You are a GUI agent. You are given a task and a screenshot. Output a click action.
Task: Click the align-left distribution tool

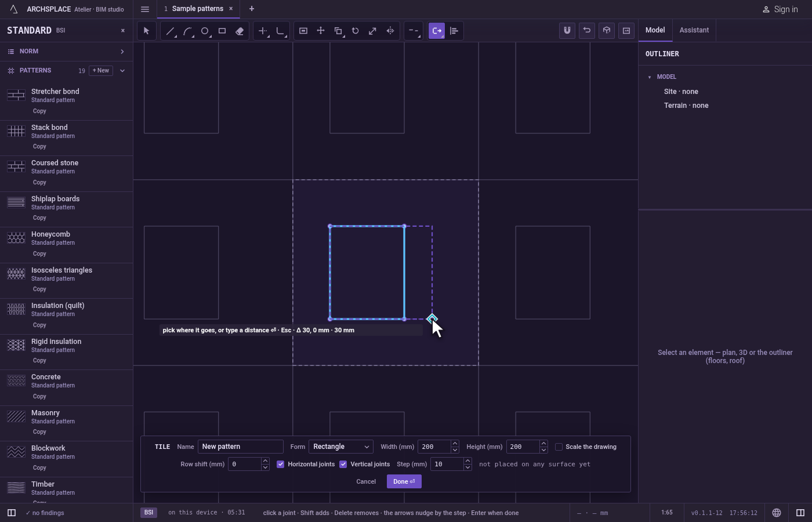(454, 31)
